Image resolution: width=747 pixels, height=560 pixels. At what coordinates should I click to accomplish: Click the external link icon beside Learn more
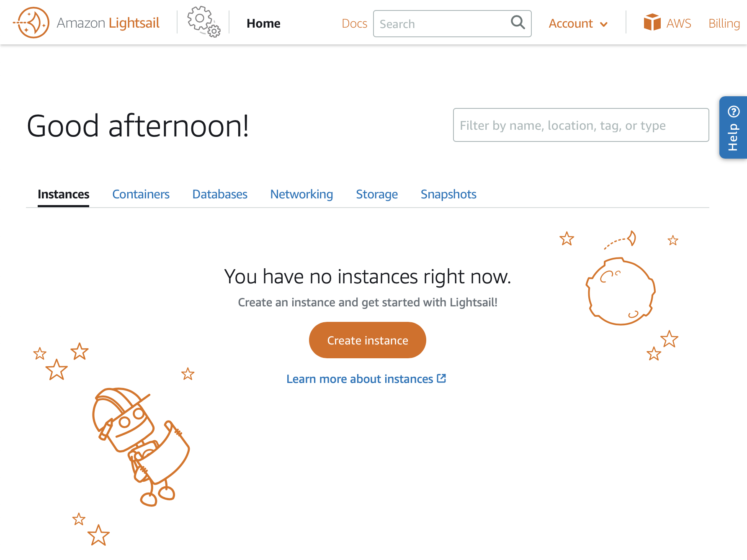coord(441,378)
